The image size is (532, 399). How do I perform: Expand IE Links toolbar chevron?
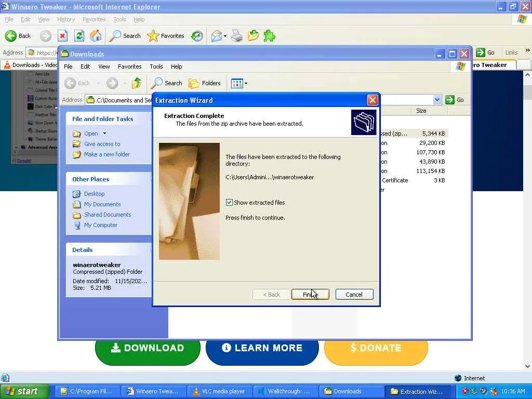point(528,50)
